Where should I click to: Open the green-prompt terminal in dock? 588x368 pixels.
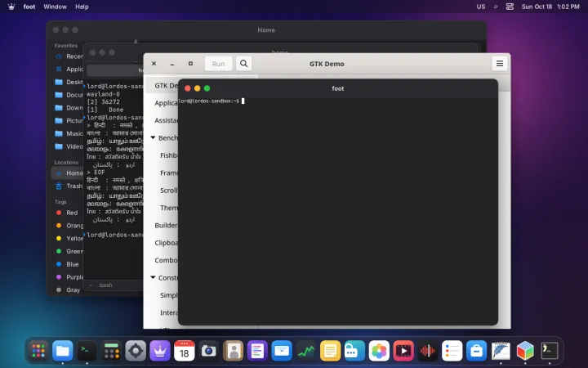pyautogui.click(x=87, y=352)
